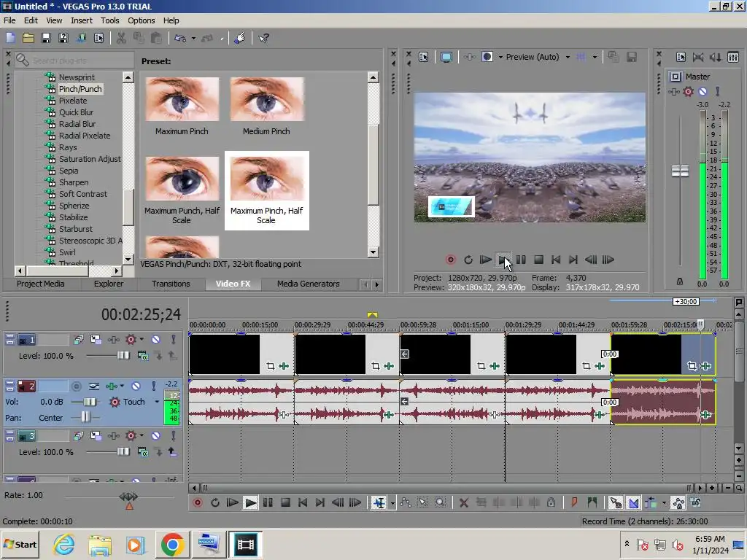The height and width of the screenshot is (560, 747).
Task: Select the Sepia effect in the list
Action: click(69, 171)
